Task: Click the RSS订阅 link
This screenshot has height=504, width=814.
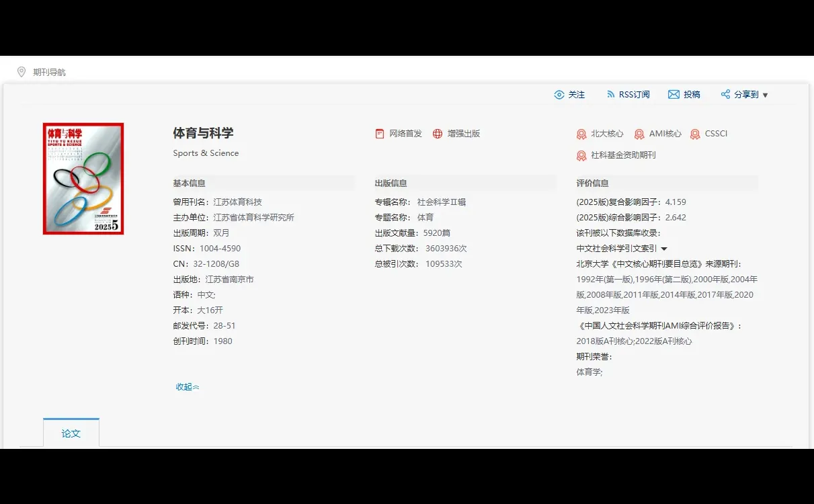Action: coord(633,94)
